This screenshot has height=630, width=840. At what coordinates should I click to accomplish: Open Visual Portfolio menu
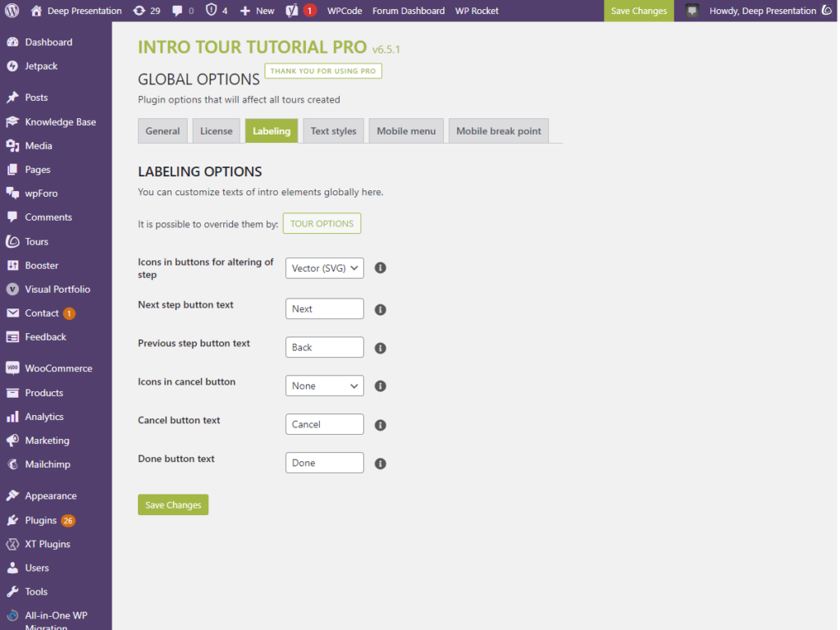pos(56,290)
